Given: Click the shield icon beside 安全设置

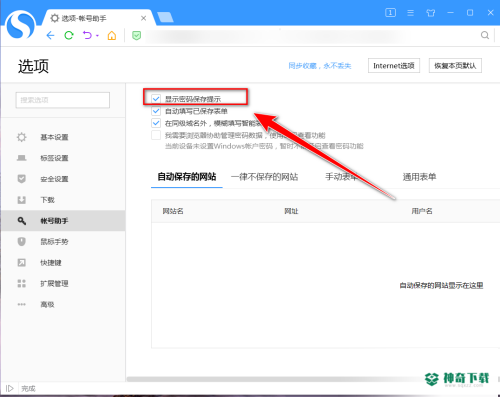Looking at the screenshot, I should (x=22, y=179).
